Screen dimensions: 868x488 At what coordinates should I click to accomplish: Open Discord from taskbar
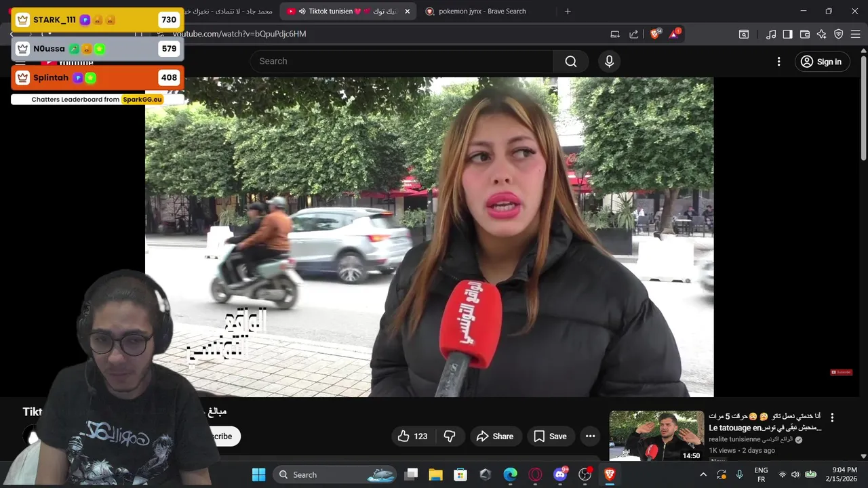(x=560, y=474)
